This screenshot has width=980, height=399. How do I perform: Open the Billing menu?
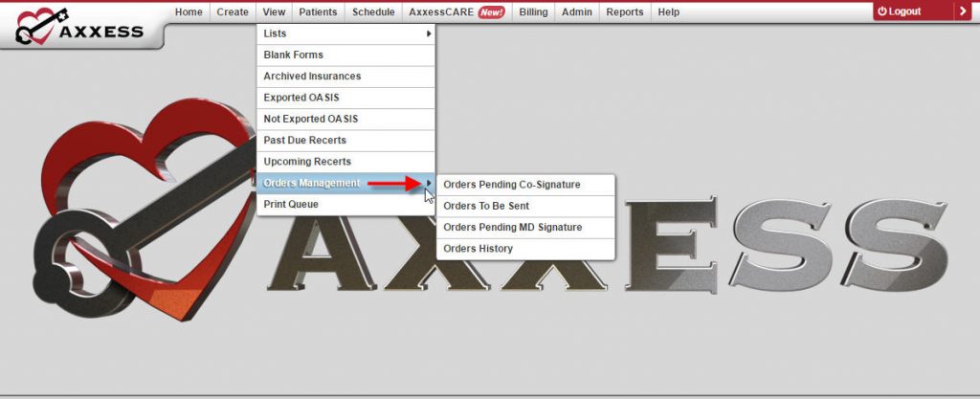click(533, 11)
